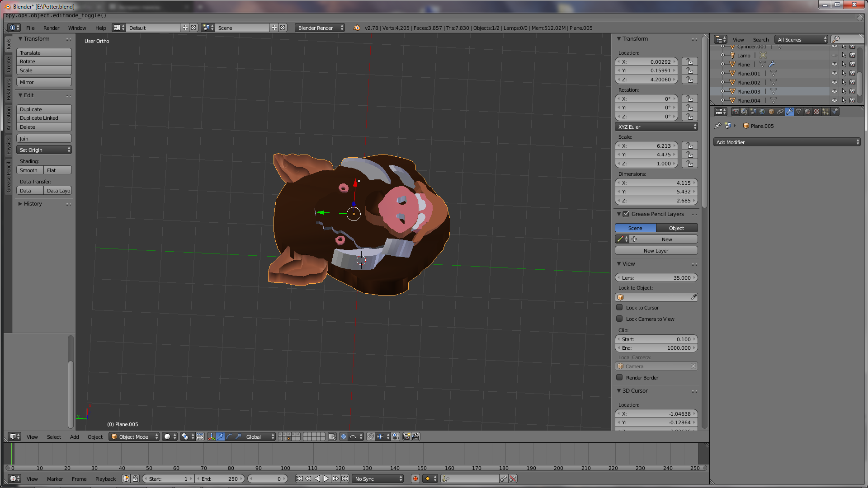Open the Particles properties tab (sparkles icon)
This screenshot has height=488, width=868.
click(x=826, y=112)
